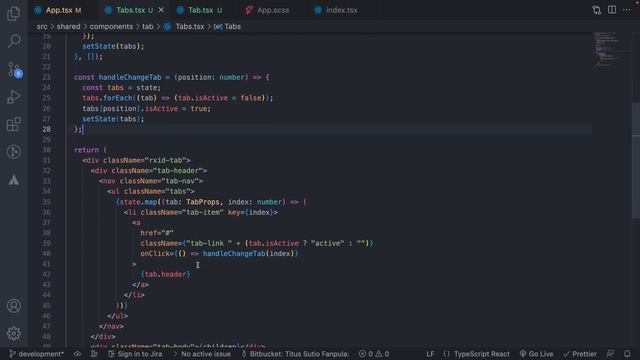Click Bitbucket: Titus Sutio Fanpula status item

click(296, 354)
